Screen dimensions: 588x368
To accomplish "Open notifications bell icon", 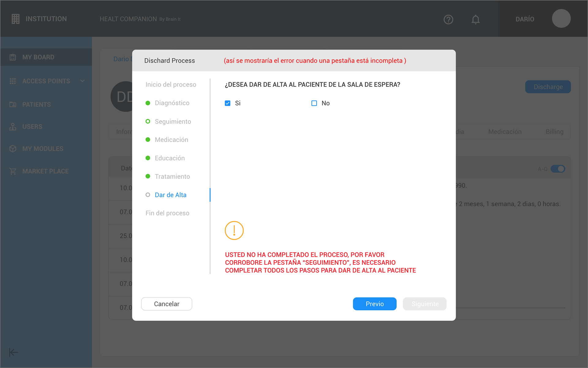I will coord(475,19).
